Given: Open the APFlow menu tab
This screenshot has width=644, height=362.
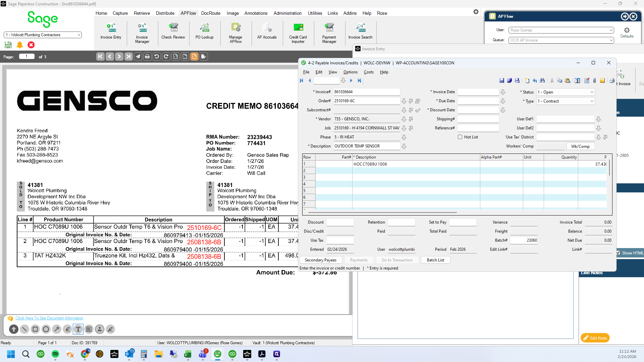Looking at the screenshot, I should pyautogui.click(x=188, y=13).
